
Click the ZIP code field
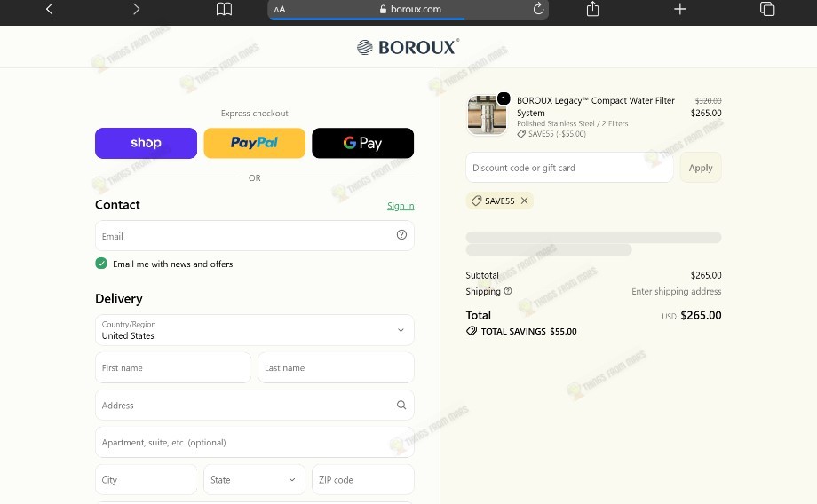pyautogui.click(x=362, y=479)
